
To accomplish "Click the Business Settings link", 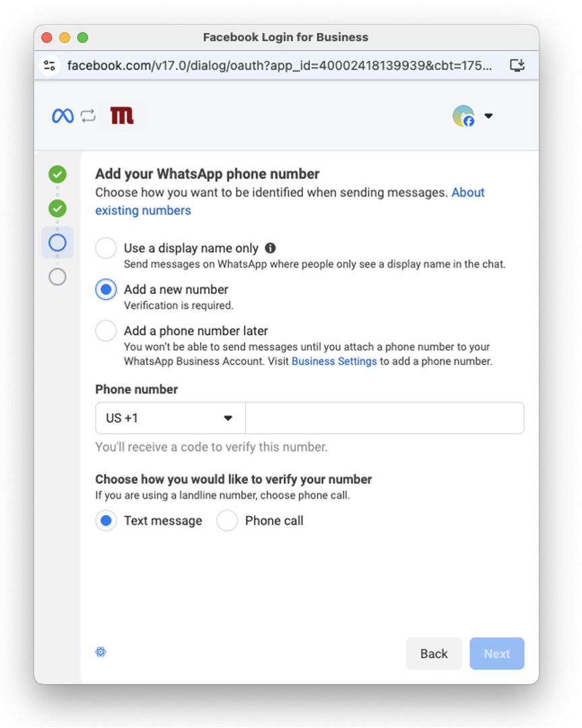I will (x=333, y=361).
